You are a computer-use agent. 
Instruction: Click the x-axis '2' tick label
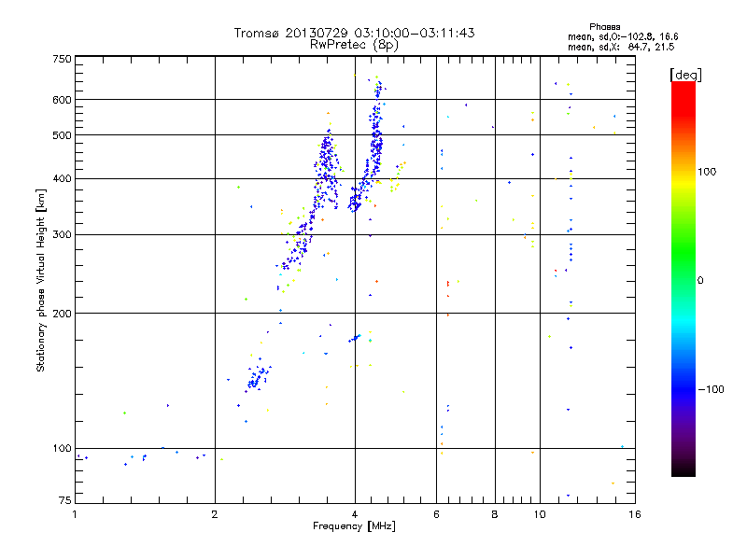(215, 514)
